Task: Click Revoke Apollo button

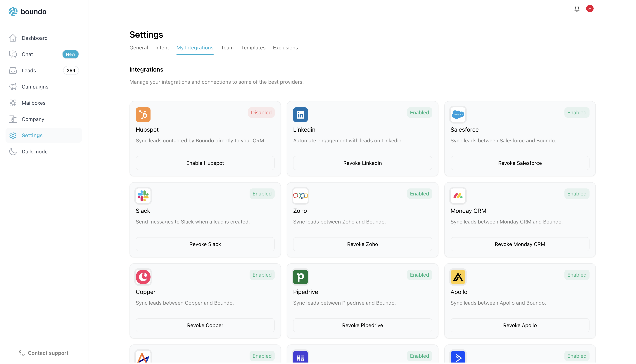Action: pos(520,325)
